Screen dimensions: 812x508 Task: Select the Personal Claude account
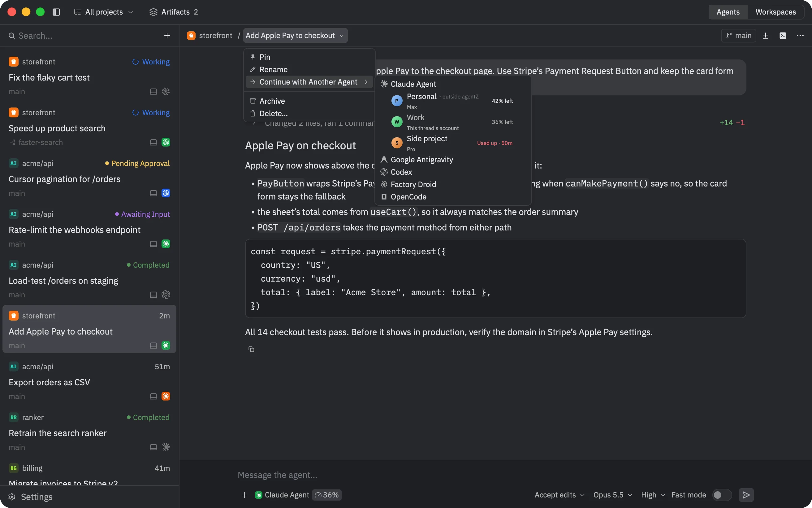coord(453,101)
